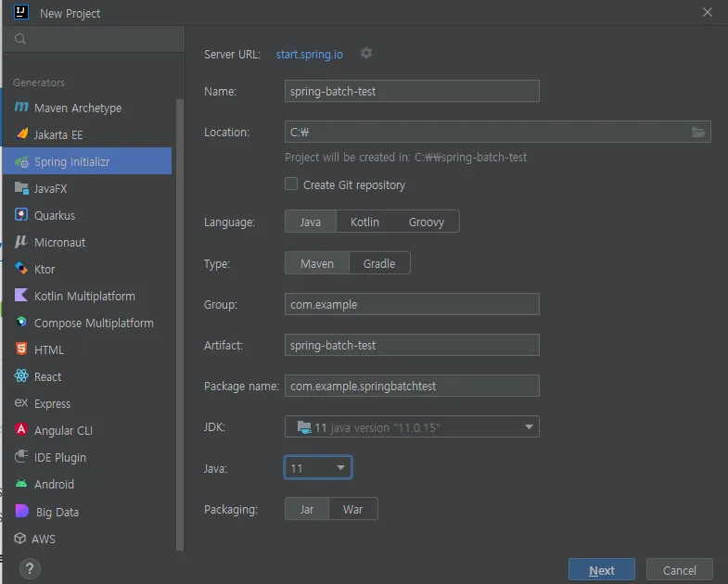Image resolution: width=728 pixels, height=584 pixels.
Task: Select the Angular CLI icon
Action: [21, 430]
